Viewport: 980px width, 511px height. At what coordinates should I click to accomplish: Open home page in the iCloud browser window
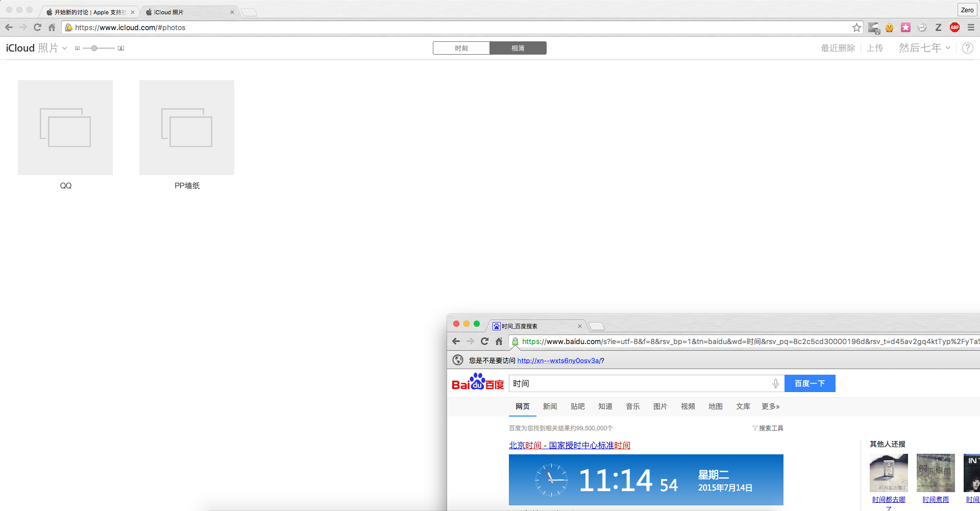pos(52,28)
